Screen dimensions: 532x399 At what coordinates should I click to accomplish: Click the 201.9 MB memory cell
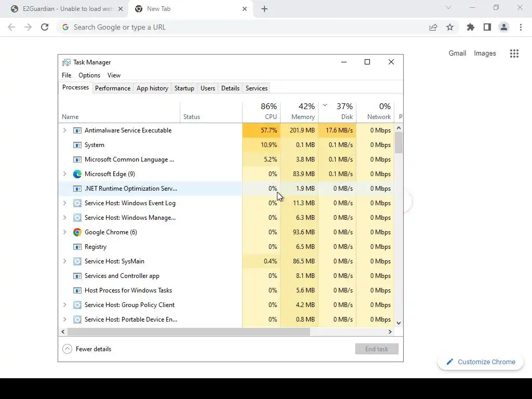click(299, 130)
